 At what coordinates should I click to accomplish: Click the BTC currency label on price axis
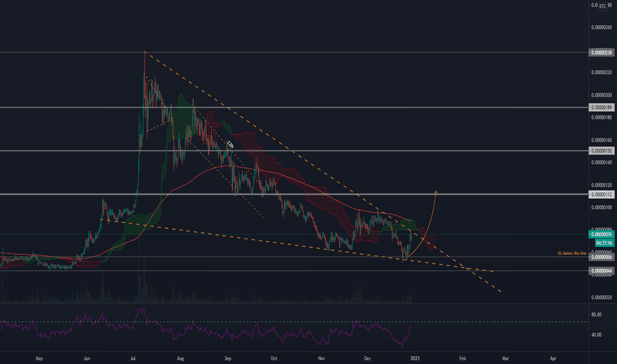click(602, 6)
